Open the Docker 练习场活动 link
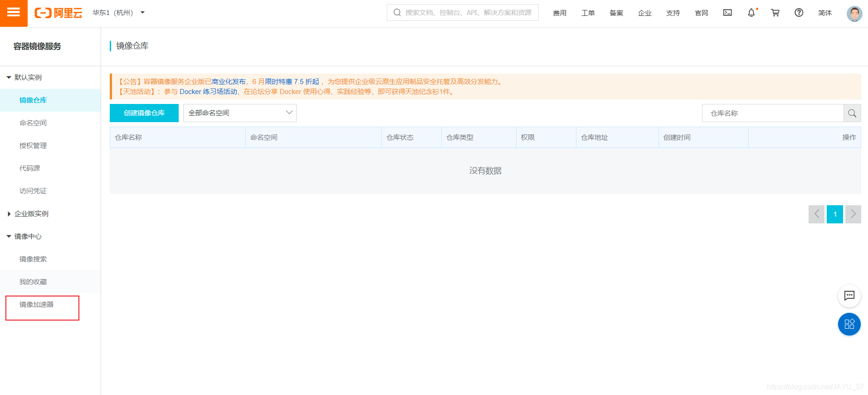Viewport: 868px width, 395px height. [209, 92]
